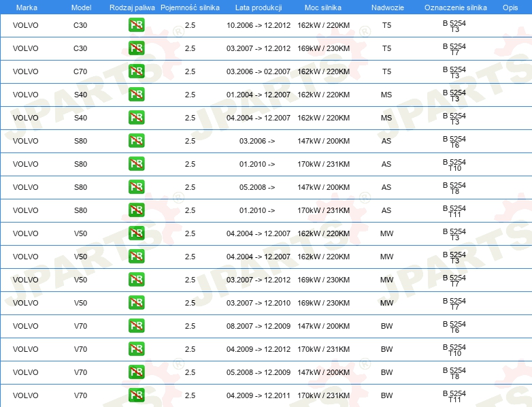Select fuel icon for V70 B 5254 T10

click(136, 349)
